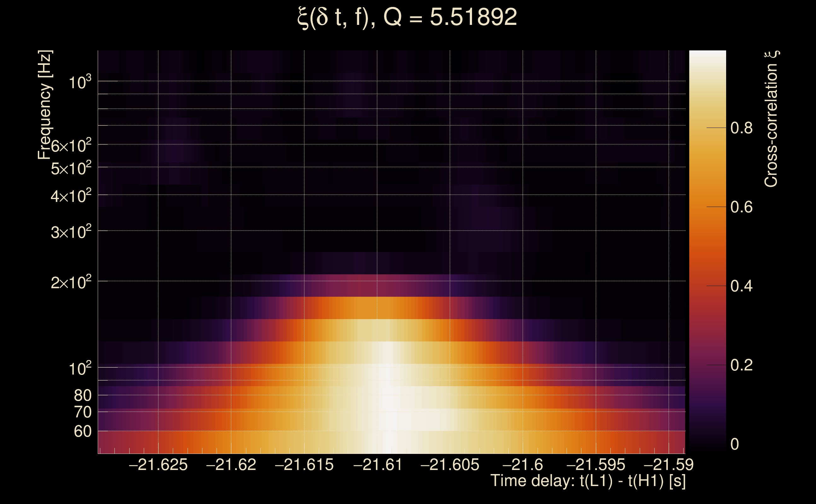Click the 60 Hz frequency tick label
Image resolution: width=816 pixels, height=504 pixels.
click(x=82, y=431)
